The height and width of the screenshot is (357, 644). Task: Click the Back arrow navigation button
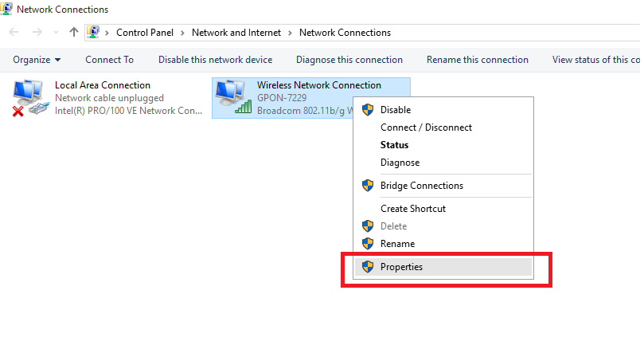(14, 32)
